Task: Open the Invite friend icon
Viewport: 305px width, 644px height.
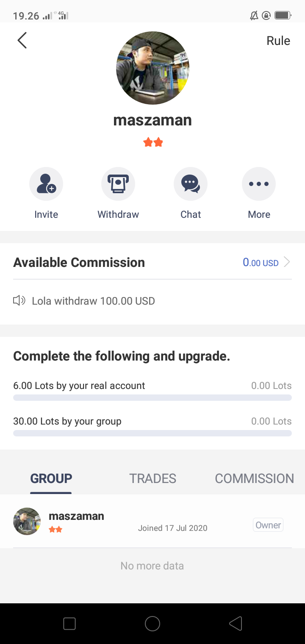Action: click(46, 184)
